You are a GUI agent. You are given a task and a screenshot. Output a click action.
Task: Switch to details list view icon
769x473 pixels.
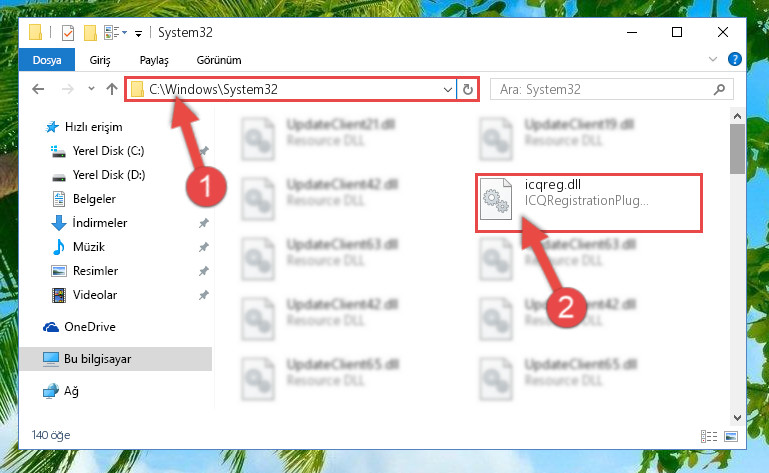click(709, 436)
